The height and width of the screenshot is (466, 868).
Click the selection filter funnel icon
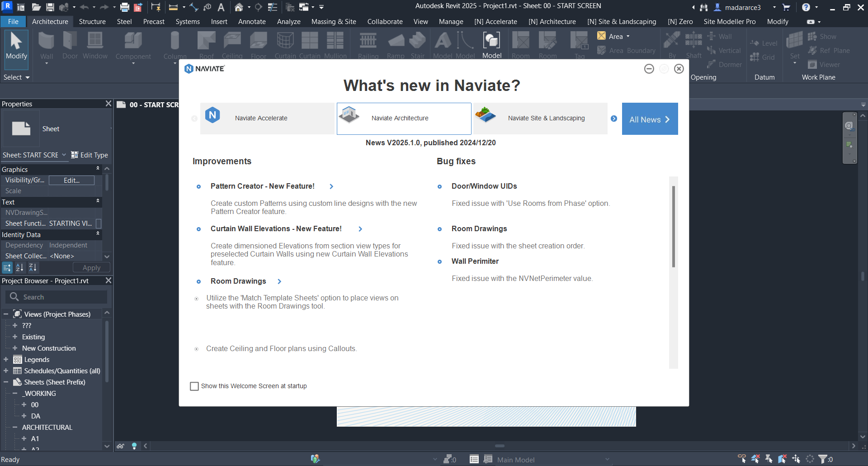(x=823, y=459)
